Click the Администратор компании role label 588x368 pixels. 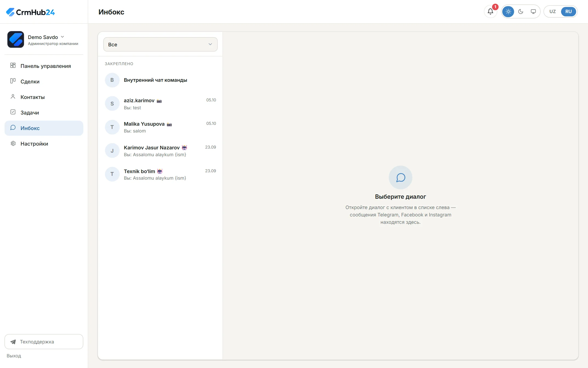click(53, 44)
